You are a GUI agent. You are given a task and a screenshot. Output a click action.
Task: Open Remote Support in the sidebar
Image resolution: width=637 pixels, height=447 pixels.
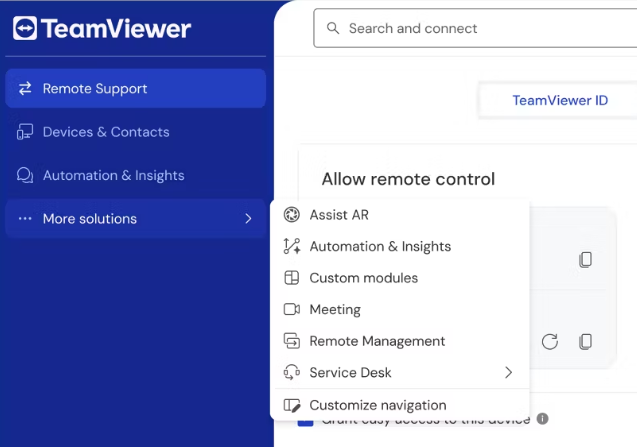[x=136, y=88]
